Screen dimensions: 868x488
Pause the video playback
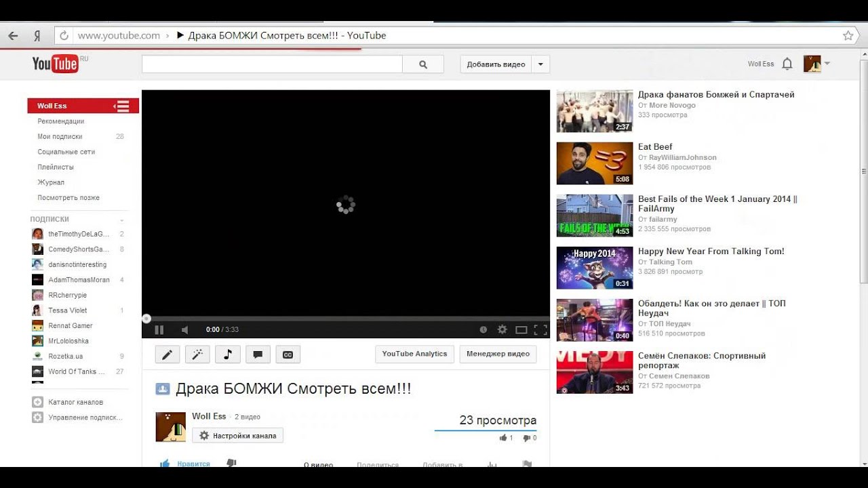pyautogui.click(x=159, y=330)
